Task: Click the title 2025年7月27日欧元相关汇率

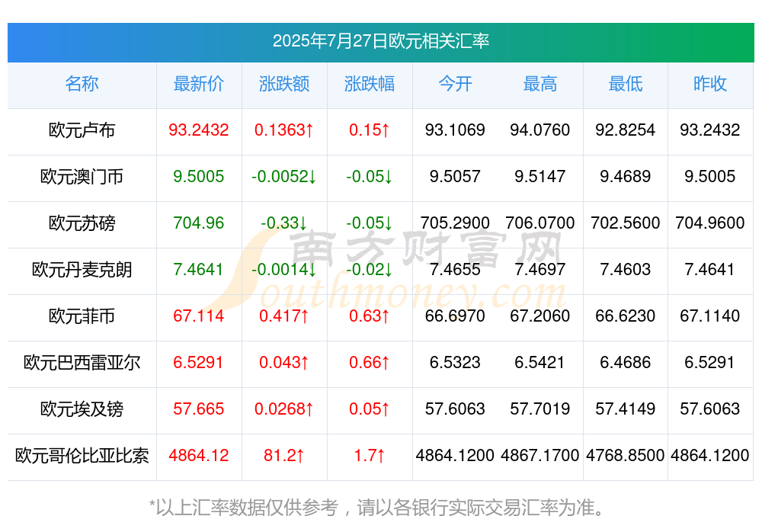Action: pyautogui.click(x=380, y=41)
